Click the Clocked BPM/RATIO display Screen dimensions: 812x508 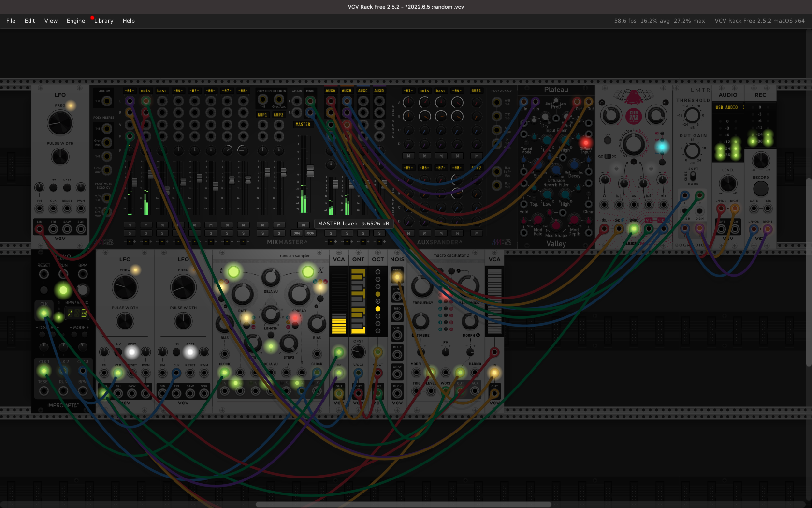click(x=77, y=314)
